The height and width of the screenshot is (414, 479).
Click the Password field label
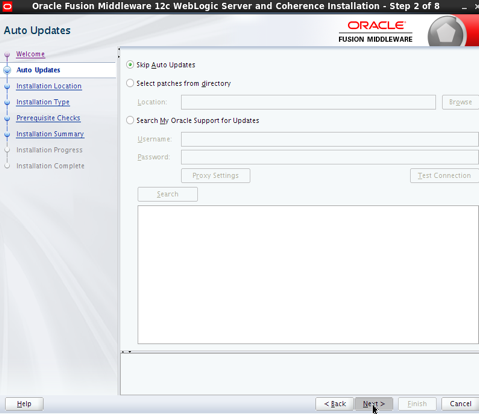[x=154, y=157]
